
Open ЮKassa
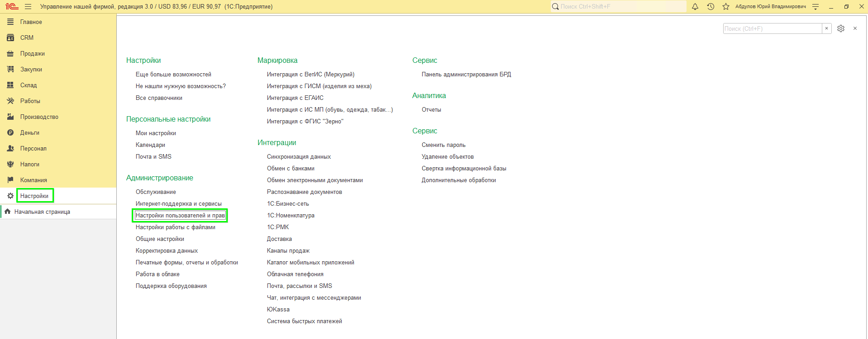tap(278, 309)
